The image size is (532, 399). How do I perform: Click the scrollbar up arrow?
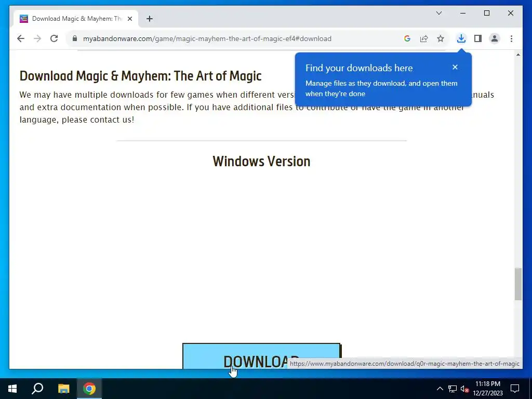click(518, 55)
